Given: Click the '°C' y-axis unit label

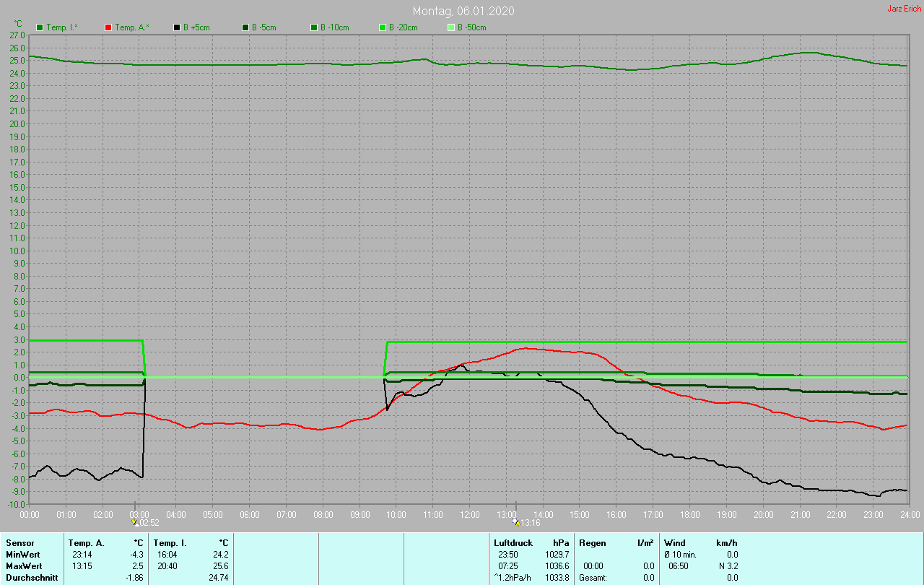Looking at the screenshot, I should click(19, 24).
